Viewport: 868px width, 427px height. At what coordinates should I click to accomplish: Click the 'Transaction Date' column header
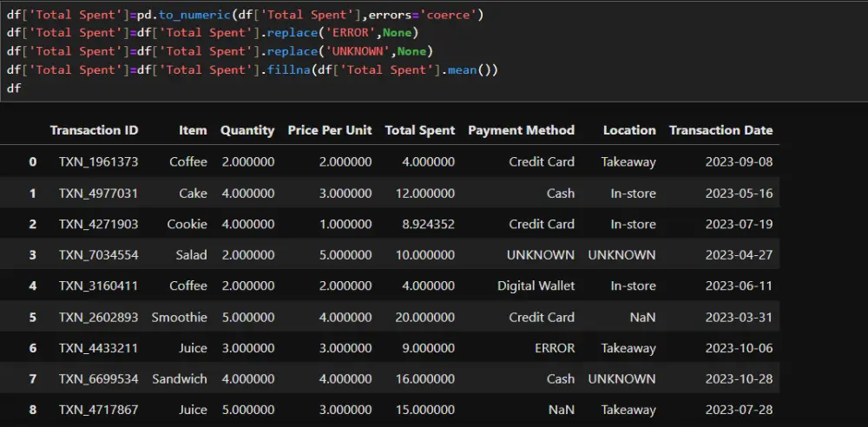720,130
